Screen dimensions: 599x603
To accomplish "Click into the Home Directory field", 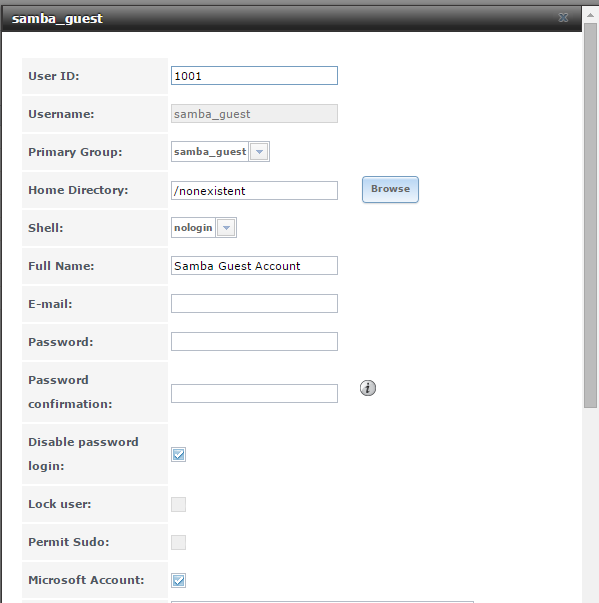I will coord(254,190).
